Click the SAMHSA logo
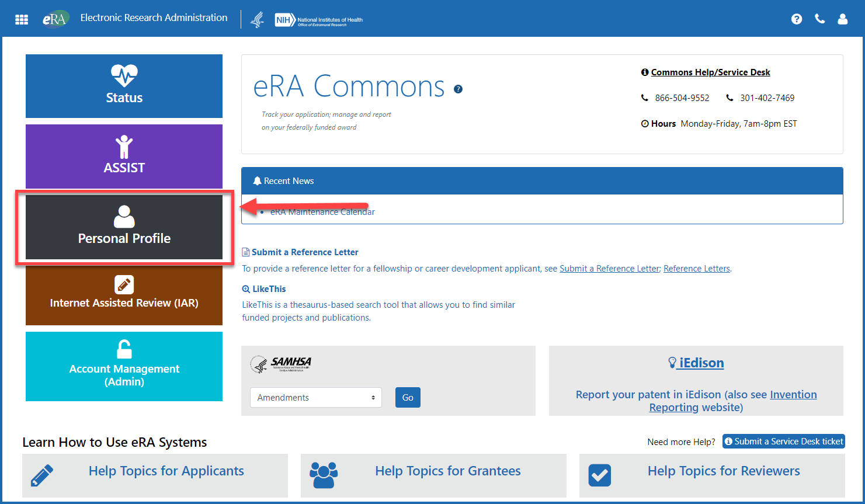The image size is (865, 504). coord(281,364)
